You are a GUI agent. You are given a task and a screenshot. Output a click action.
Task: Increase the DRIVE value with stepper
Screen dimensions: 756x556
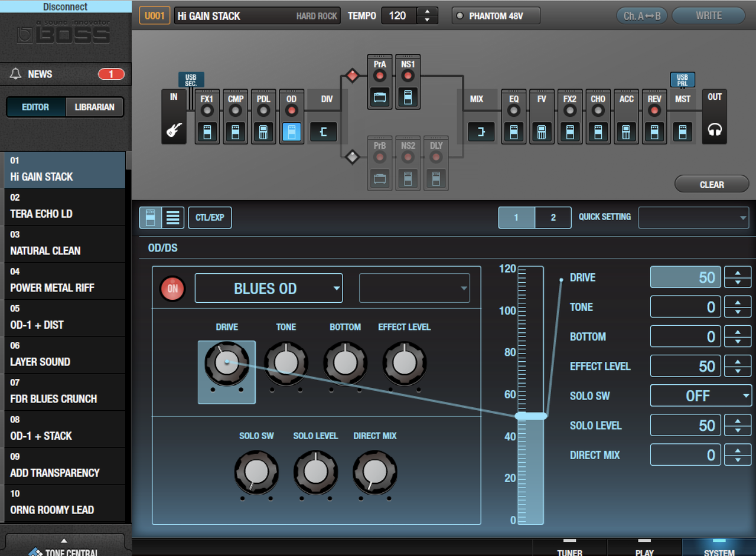click(738, 272)
